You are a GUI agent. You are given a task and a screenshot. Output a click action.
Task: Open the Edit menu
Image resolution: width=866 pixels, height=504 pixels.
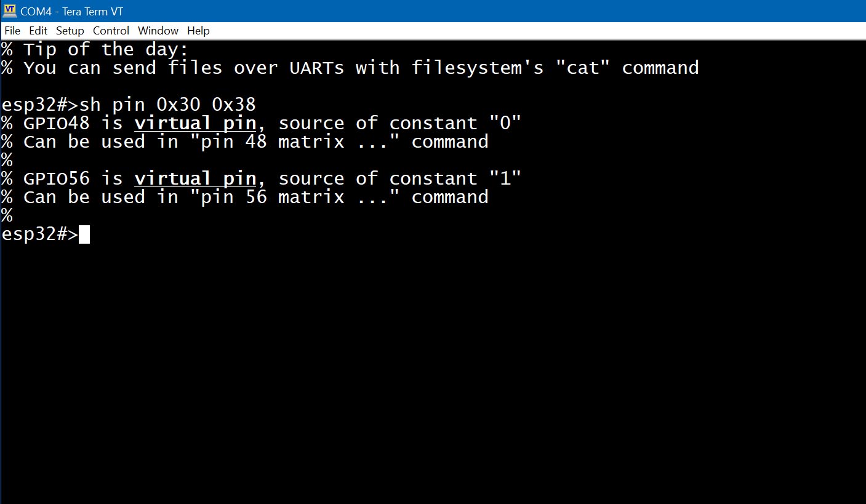pyautogui.click(x=38, y=31)
